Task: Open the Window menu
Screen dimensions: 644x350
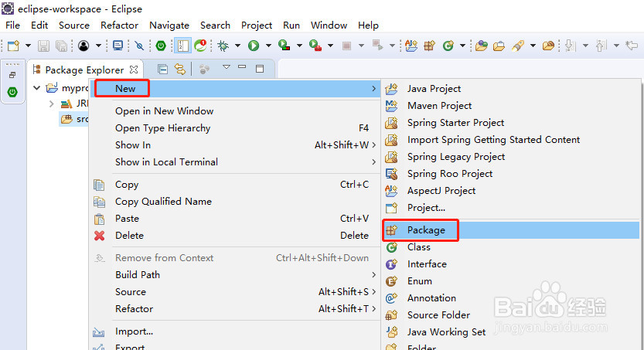Action: (329, 25)
